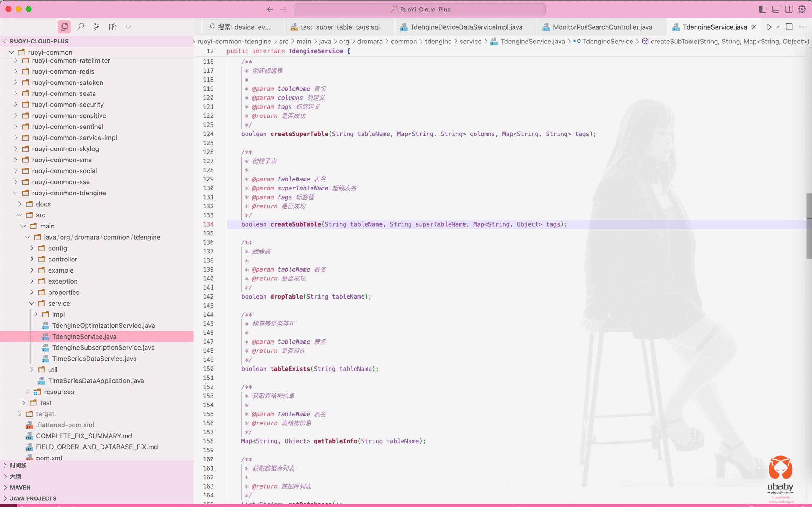812x507 pixels.
Task: Click dropTable method name on line 142
Action: click(286, 296)
